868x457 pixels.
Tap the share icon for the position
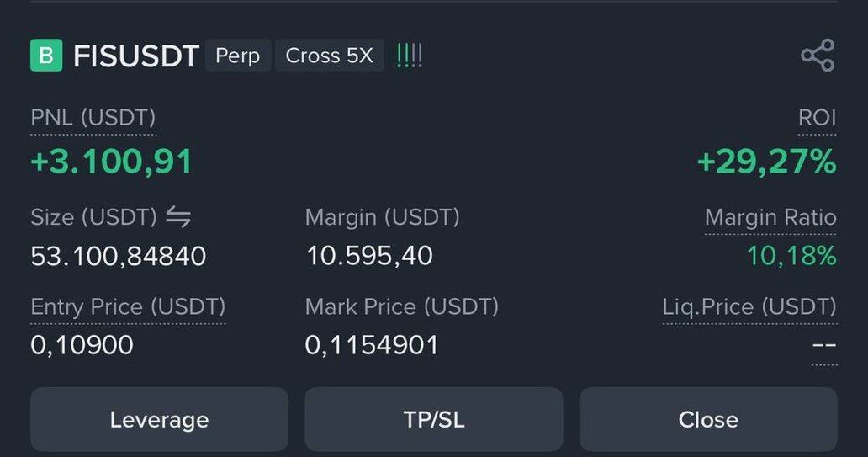coord(818,56)
